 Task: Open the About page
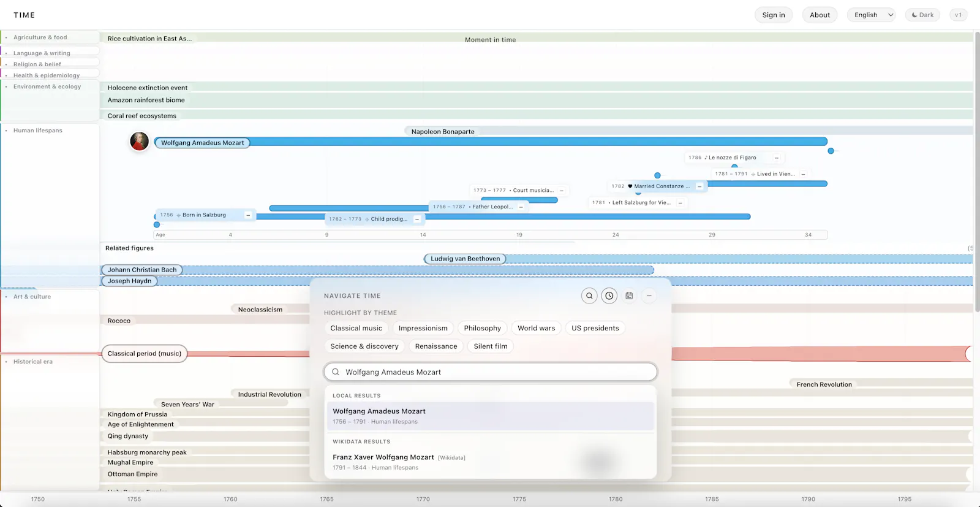[820, 15]
